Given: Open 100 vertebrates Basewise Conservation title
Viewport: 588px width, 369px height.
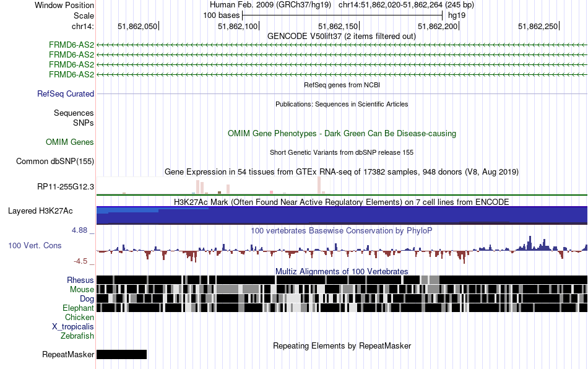Looking at the screenshot, I should point(342,230).
